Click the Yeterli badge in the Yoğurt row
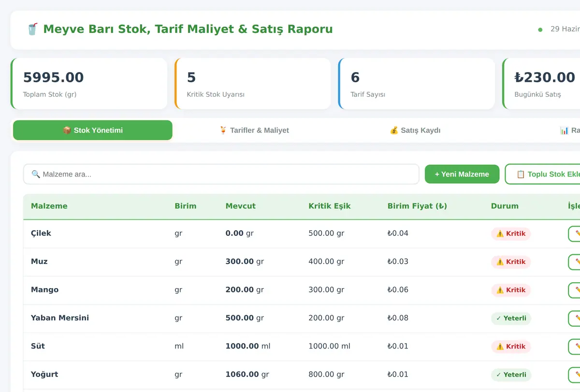This screenshot has width=580, height=392. pyautogui.click(x=511, y=375)
